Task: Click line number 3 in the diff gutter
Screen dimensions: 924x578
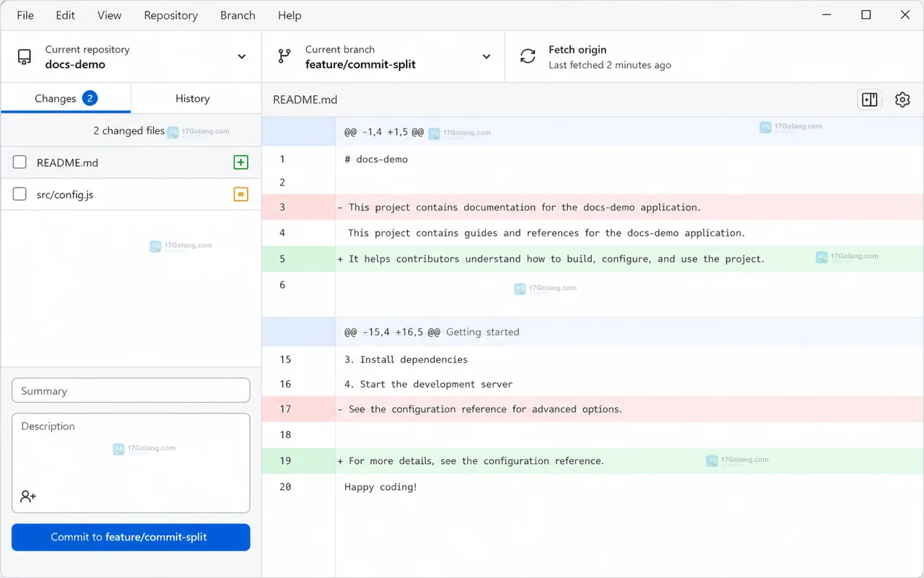Action: click(282, 207)
